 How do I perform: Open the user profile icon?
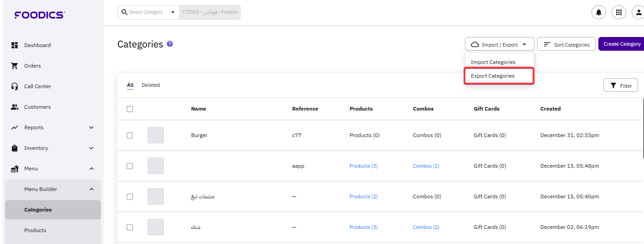coord(638,12)
